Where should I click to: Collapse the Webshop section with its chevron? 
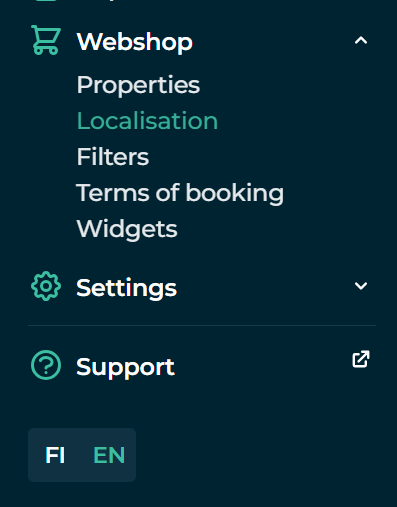tap(361, 41)
